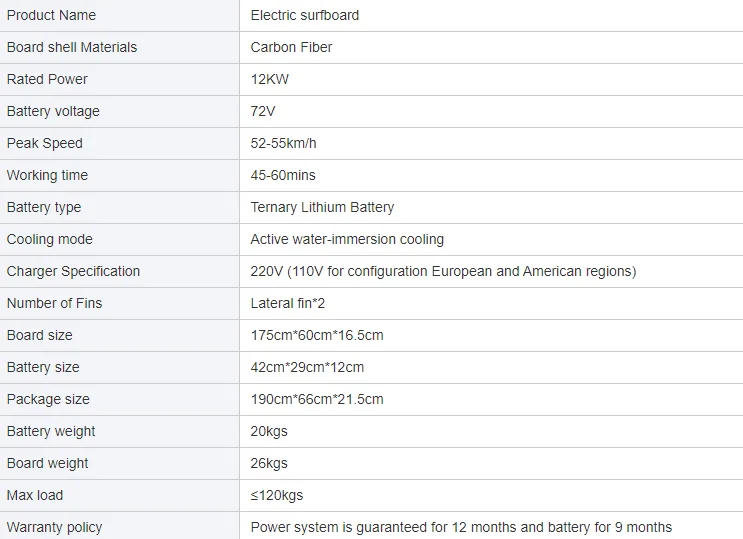This screenshot has width=743, height=539.
Task: Click the board size "175cm*60cm*16.5cm" value
Action: coord(316,335)
